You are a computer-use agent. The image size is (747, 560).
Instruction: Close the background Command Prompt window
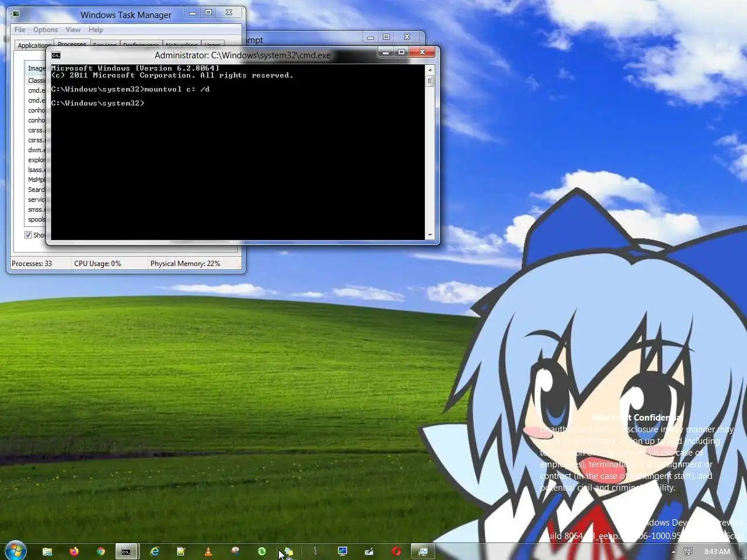[407, 37]
